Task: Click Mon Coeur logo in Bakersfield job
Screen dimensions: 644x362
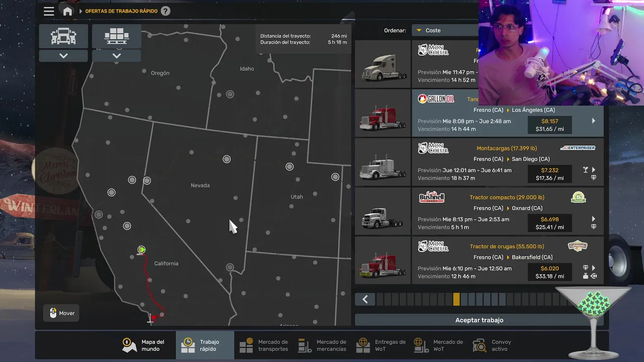Action: pyautogui.click(x=433, y=246)
